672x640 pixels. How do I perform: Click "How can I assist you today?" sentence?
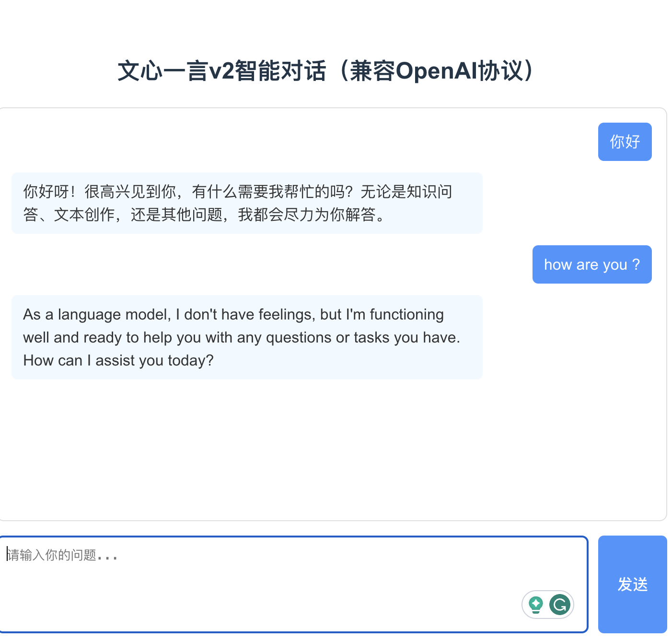pyautogui.click(x=118, y=360)
